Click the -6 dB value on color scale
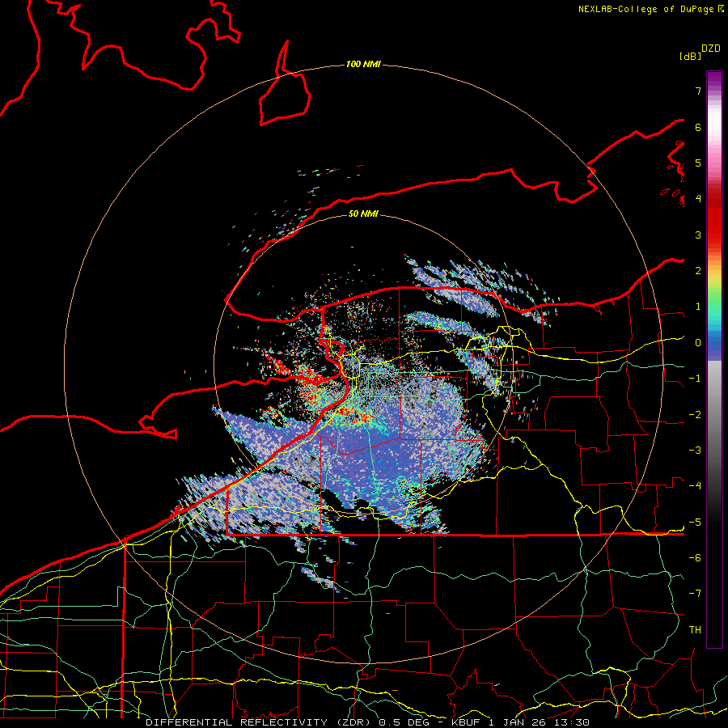Screen dimensions: 728x728 695,558
